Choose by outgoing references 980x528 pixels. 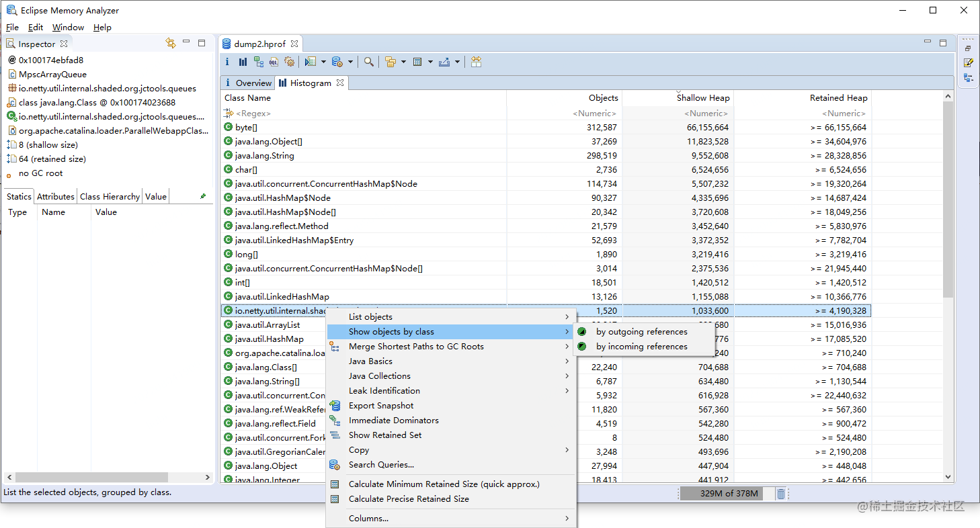click(x=643, y=332)
